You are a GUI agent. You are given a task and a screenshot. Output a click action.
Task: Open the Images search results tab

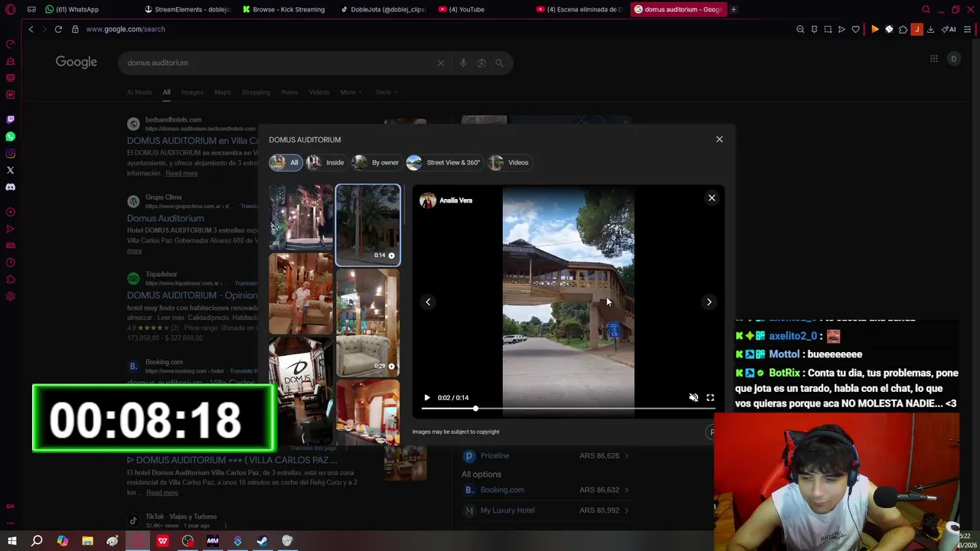coord(192,92)
